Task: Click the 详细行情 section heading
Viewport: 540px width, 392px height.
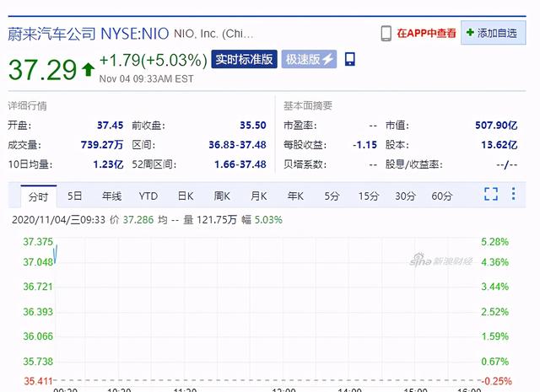Action: [x=28, y=105]
